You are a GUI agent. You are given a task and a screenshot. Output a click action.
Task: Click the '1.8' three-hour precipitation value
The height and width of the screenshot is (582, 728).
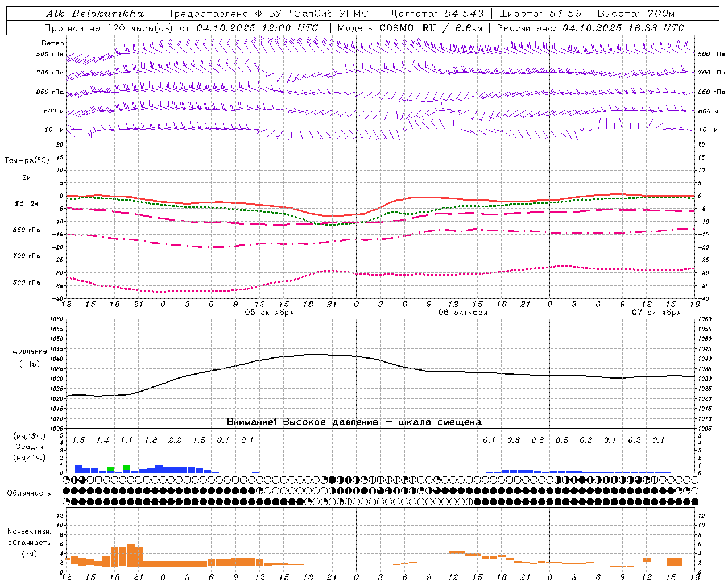(151, 440)
